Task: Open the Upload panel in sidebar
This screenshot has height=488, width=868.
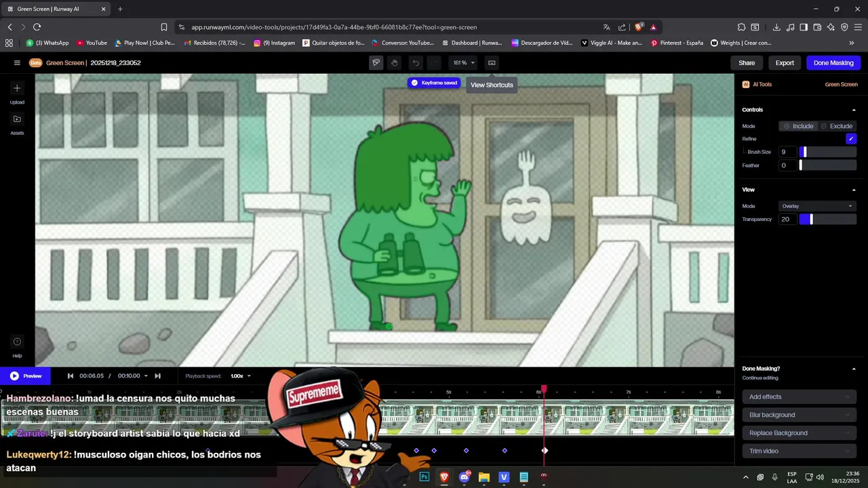Action: point(17,92)
